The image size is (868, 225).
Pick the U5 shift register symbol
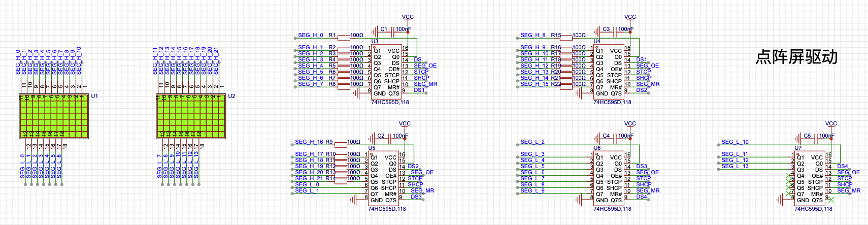point(383,178)
